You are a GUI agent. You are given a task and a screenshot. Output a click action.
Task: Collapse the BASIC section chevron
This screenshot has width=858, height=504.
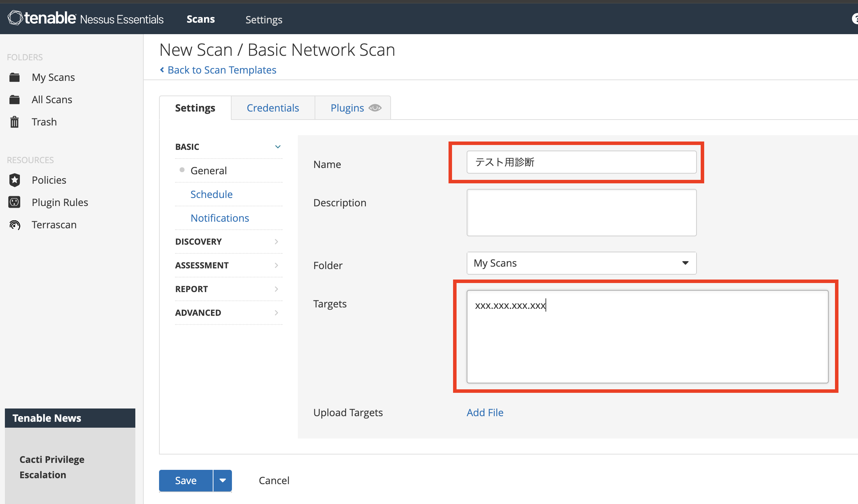point(278,147)
